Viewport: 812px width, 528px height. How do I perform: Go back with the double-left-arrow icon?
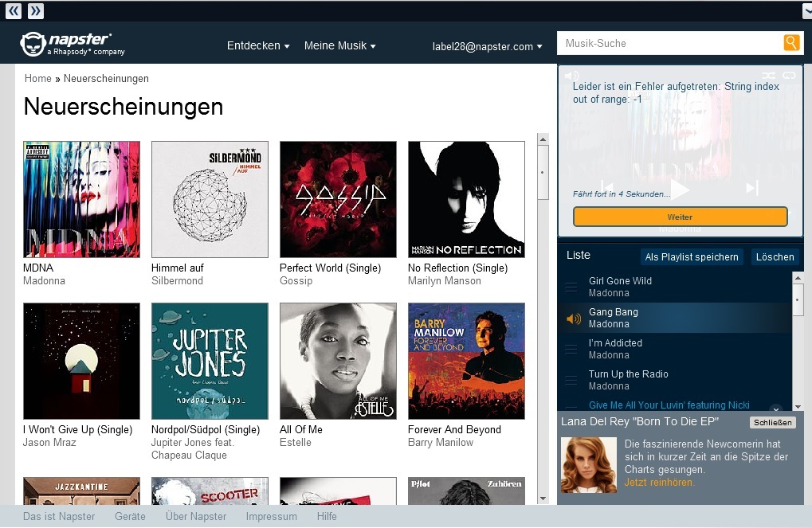pos(14,11)
